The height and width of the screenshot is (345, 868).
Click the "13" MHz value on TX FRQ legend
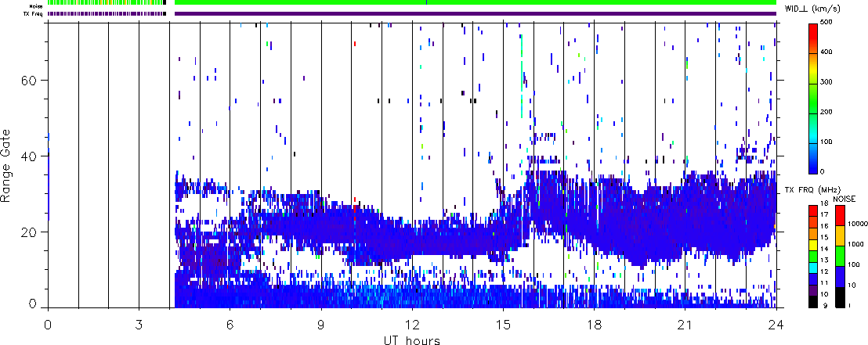point(824,260)
